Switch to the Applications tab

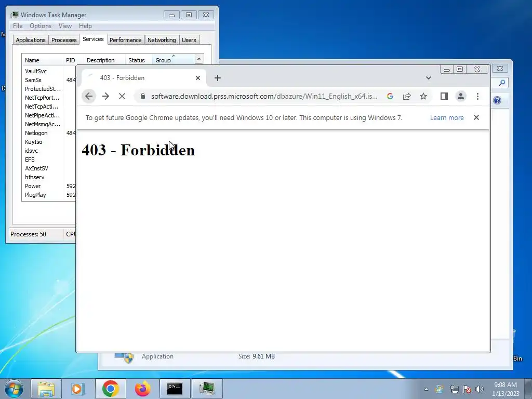pyautogui.click(x=31, y=40)
